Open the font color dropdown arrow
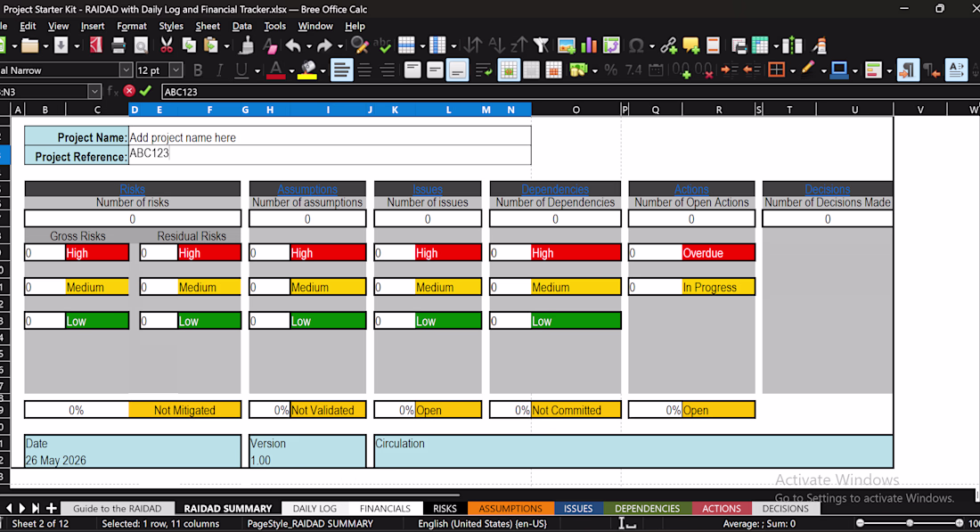This screenshot has height=532, width=980. click(x=290, y=70)
